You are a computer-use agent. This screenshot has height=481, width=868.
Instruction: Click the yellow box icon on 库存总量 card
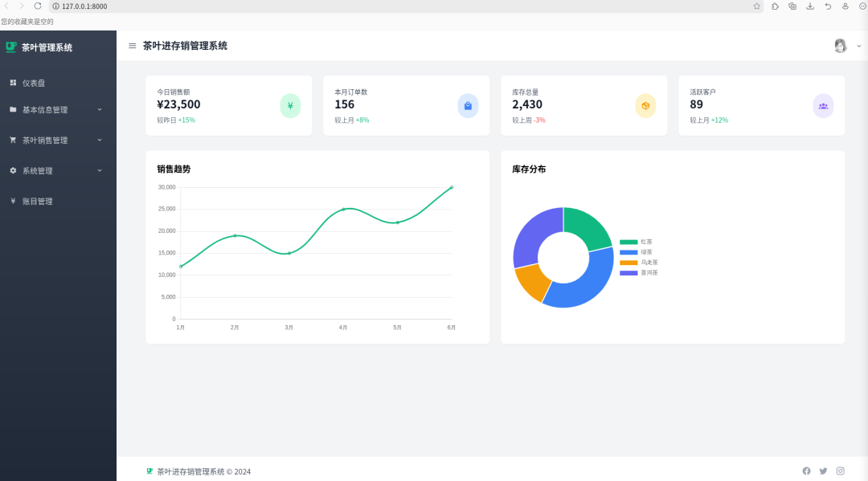(x=645, y=106)
